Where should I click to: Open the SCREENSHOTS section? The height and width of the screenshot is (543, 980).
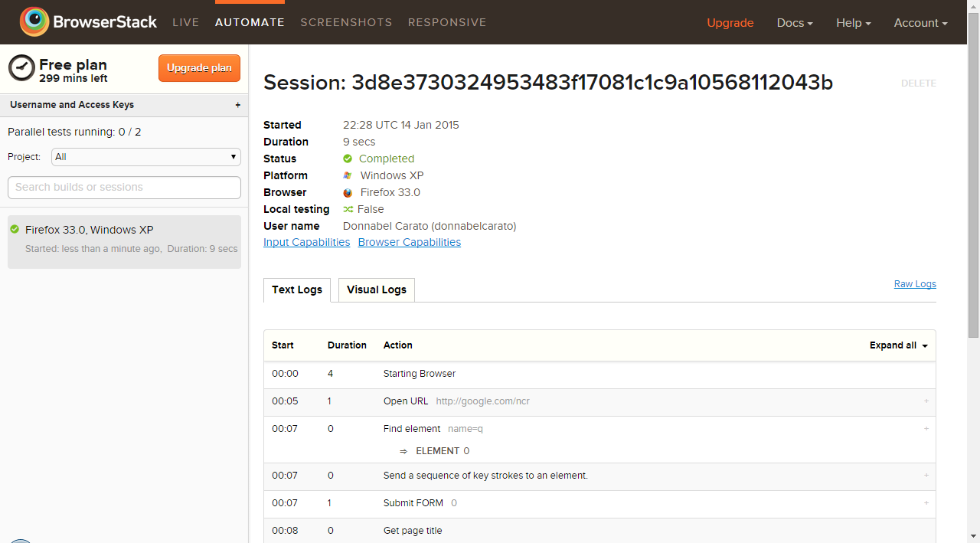(346, 22)
